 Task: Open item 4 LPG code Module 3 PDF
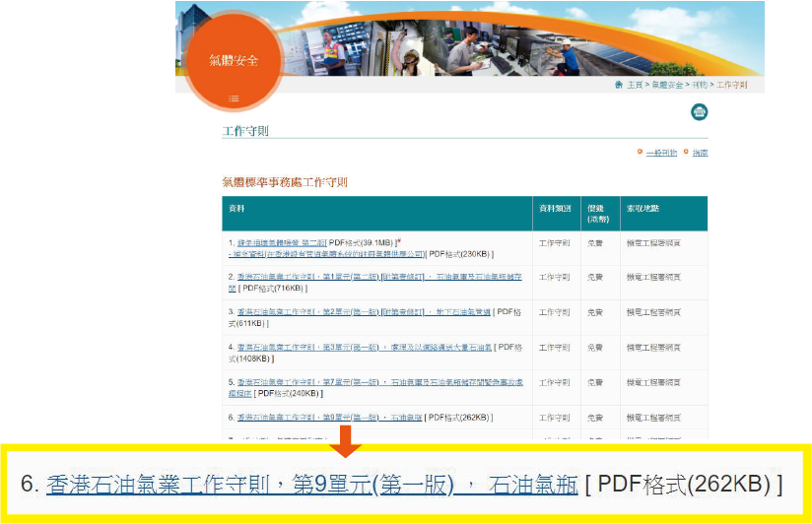point(325,347)
